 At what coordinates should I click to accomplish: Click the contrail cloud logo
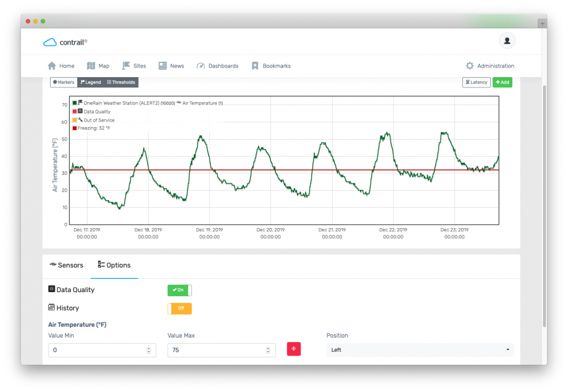pyautogui.click(x=50, y=43)
